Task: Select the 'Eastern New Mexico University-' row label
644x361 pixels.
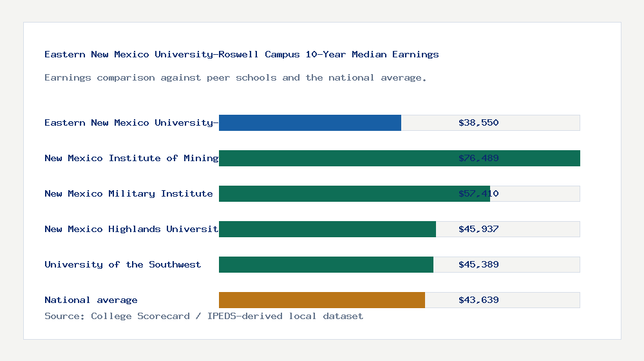Action: [131, 122]
